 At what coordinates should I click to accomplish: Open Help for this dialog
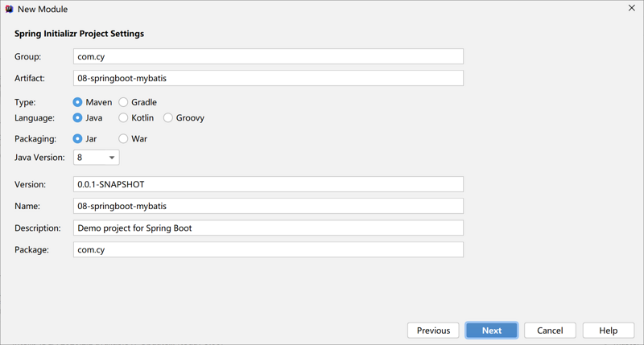[x=609, y=331]
